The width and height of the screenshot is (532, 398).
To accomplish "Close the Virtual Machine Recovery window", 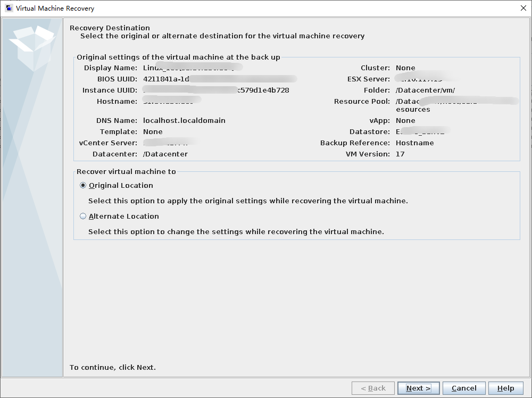I will (x=523, y=9).
